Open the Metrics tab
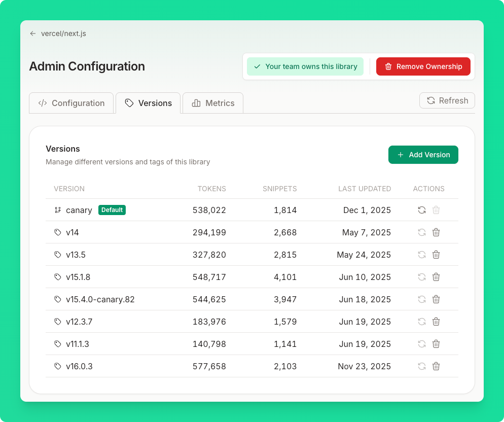The width and height of the screenshot is (504, 422). (x=212, y=103)
